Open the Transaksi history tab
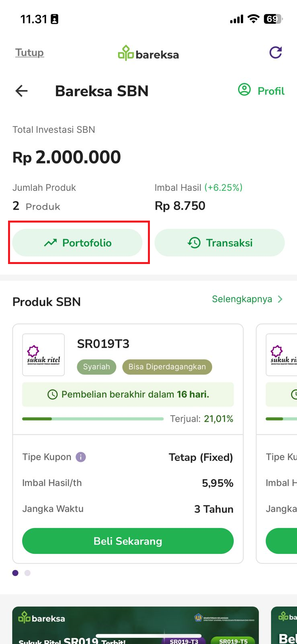This screenshot has height=644, width=297. pos(220,243)
